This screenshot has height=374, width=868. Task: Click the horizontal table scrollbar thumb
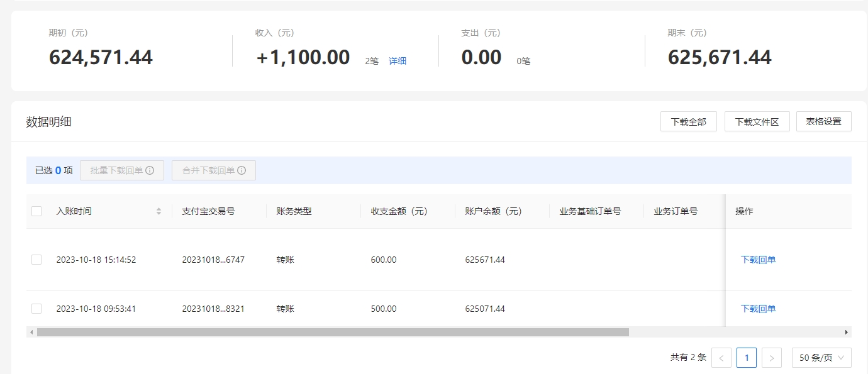[333, 332]
